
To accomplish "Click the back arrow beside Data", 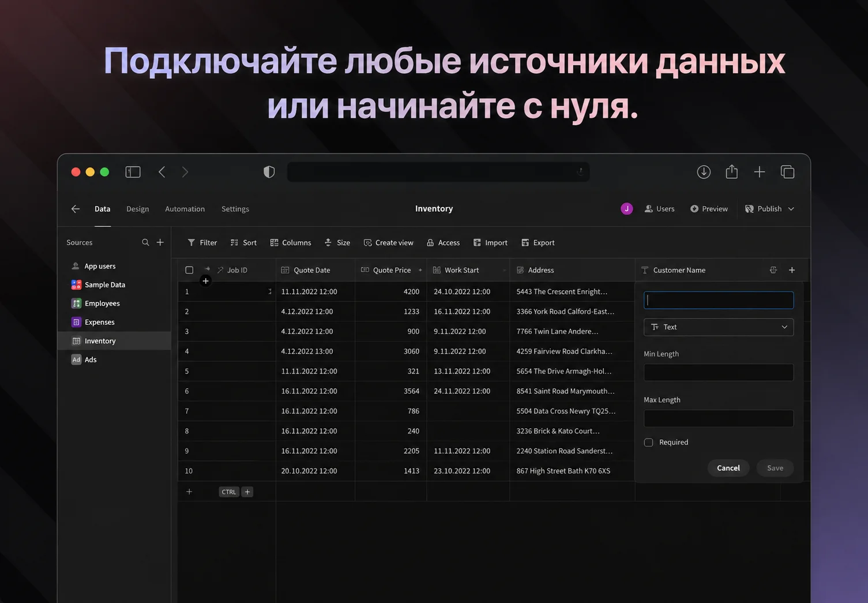I will pos(76,209).
